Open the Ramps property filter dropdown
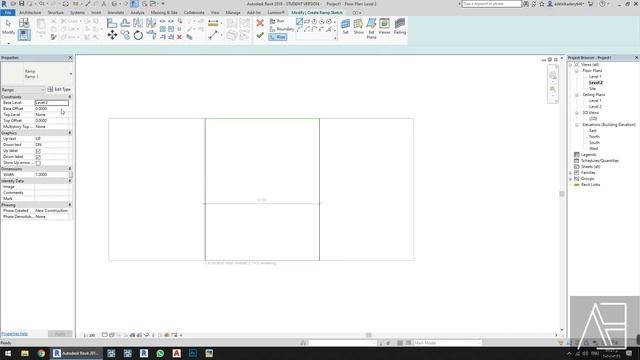The height and width of the screenshot is (360, 640). point(23,89)
